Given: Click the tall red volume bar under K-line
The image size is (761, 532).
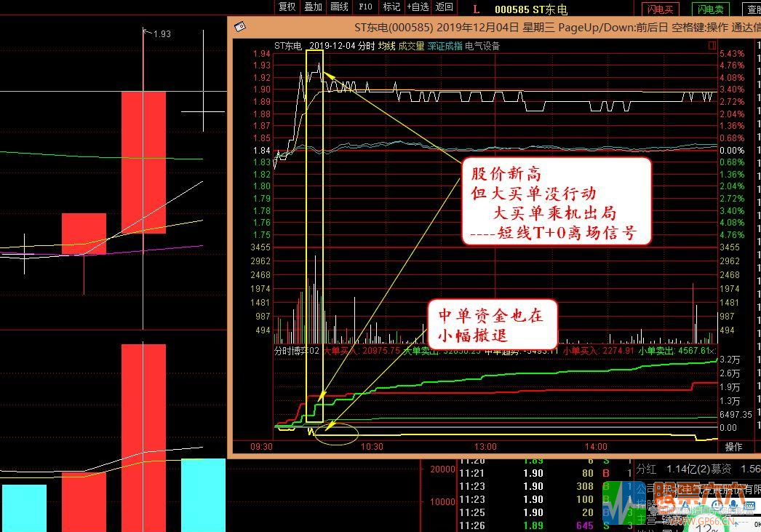Looking at the screenshot, I should [x=143, y=438].
